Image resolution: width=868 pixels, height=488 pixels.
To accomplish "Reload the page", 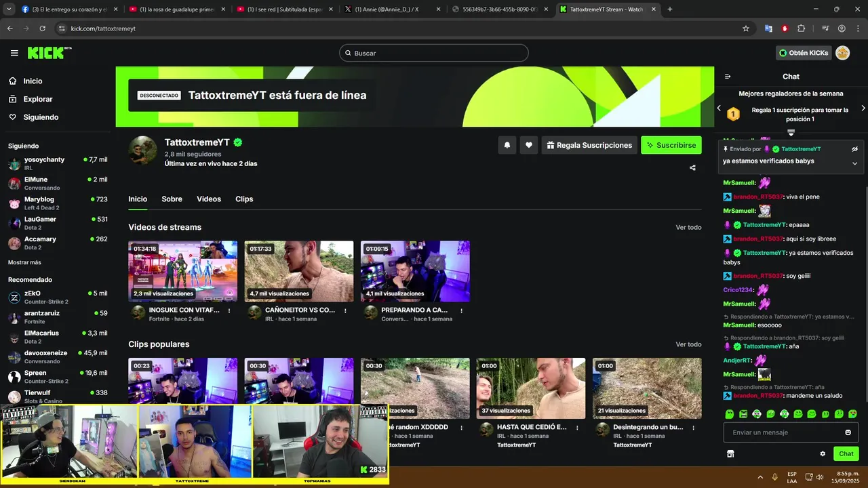I will [42, 28].
